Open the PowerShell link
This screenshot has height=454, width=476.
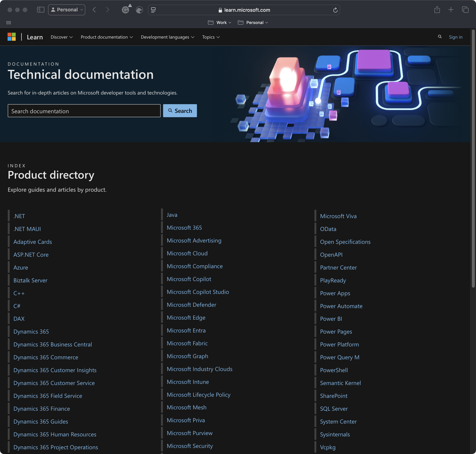point(334,370)
